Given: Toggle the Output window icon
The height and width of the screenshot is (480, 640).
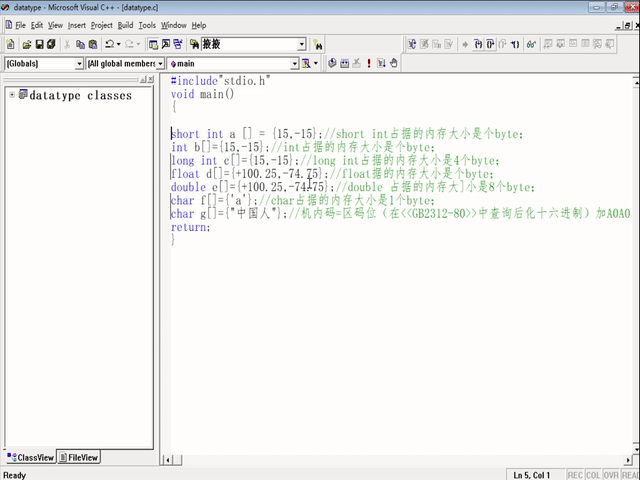Looking at the screenshot, I should coord(166,44).
